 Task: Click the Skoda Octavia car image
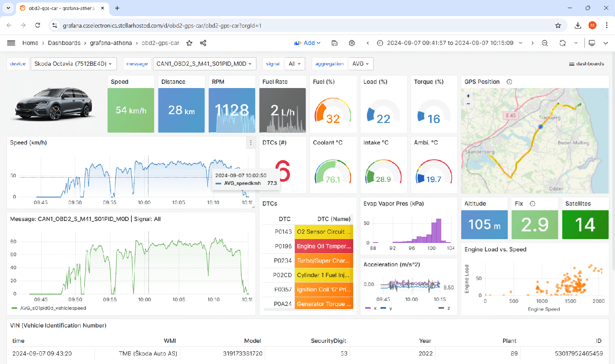click(x=55, y=104)
